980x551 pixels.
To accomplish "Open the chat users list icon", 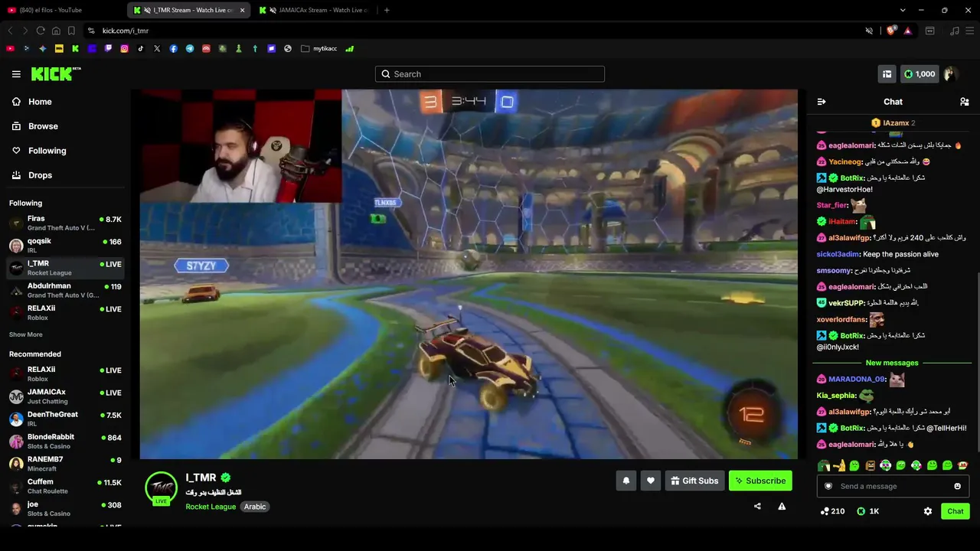I will pyautogui.click(x=965, y=102).
